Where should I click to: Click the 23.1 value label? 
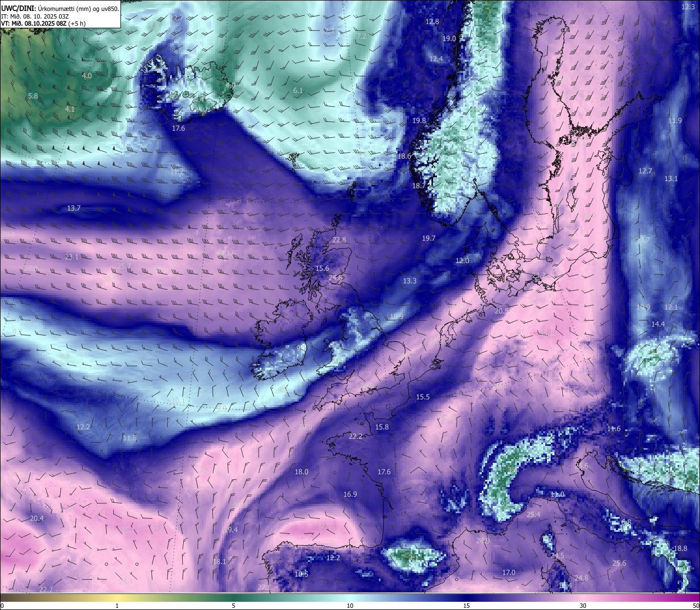pyautogui.click(x=72, y=257)
